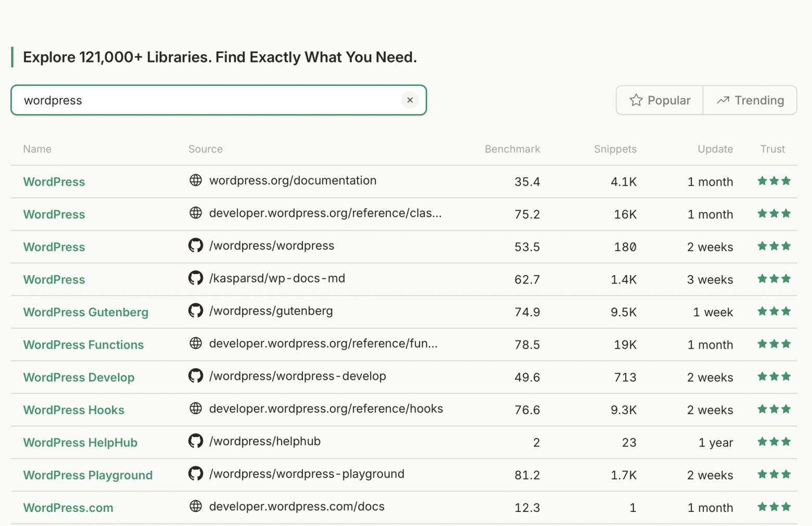
Task: Click trust stars in the /wordpress/wordpress row
Action: point(774,246)
